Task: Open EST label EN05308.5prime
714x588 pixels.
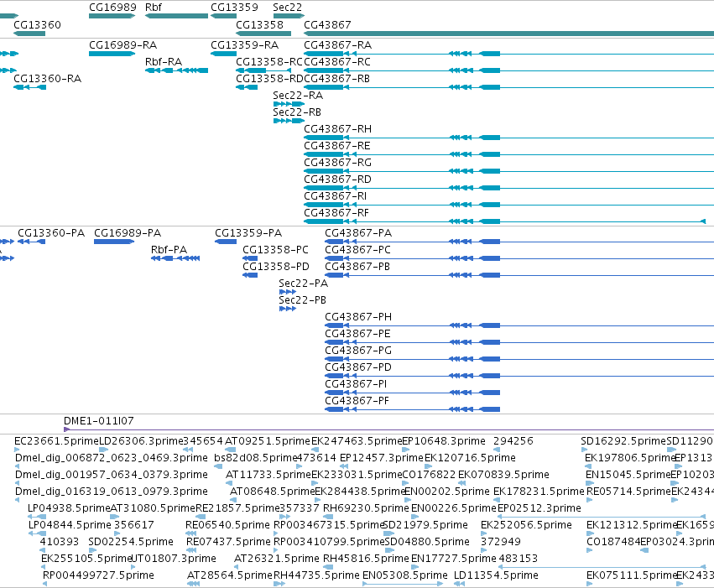Action: [405, 575]
